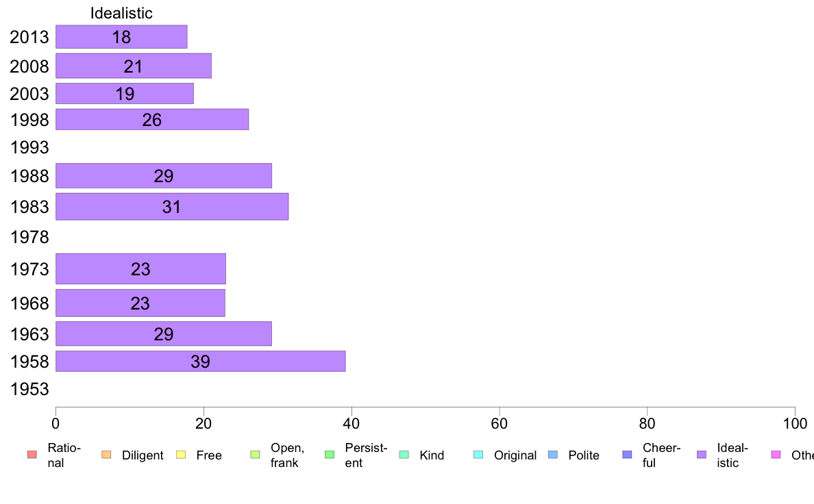Viewport: 814px width, 504px height.
Task: Click the Diligent legend text label
Action: [x=143, y=455]
